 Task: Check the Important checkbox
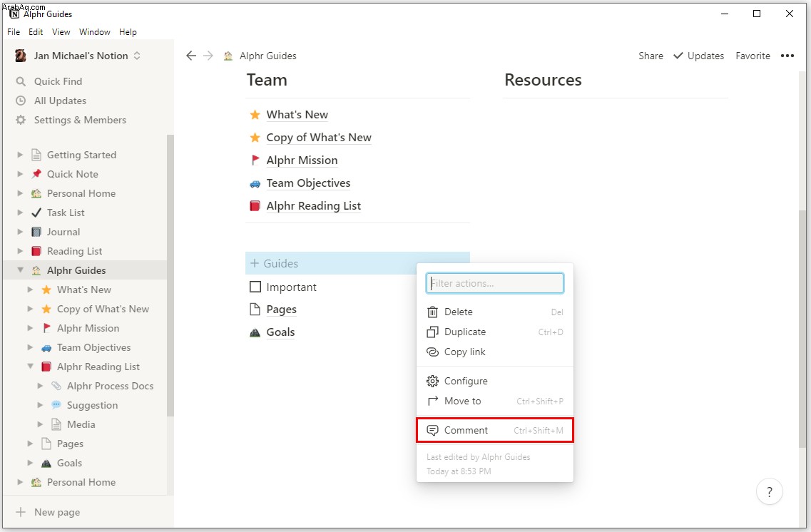click(255, 287)
